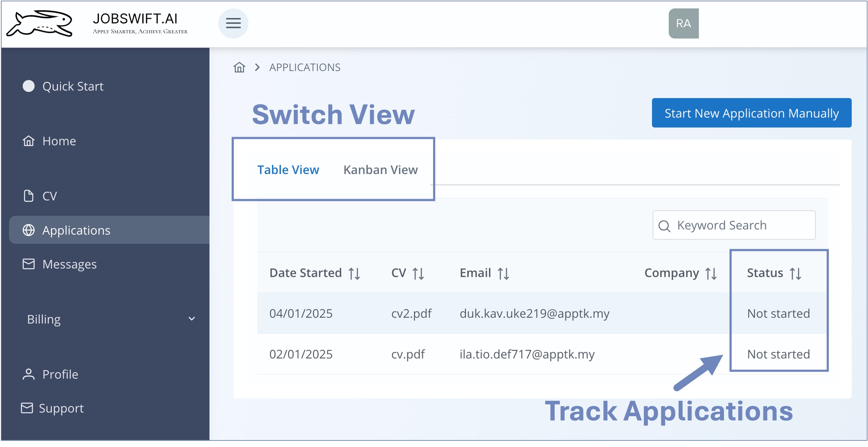Open Messages in sidebar
Viewport: 868px width, 447px height.
[109, 264]
